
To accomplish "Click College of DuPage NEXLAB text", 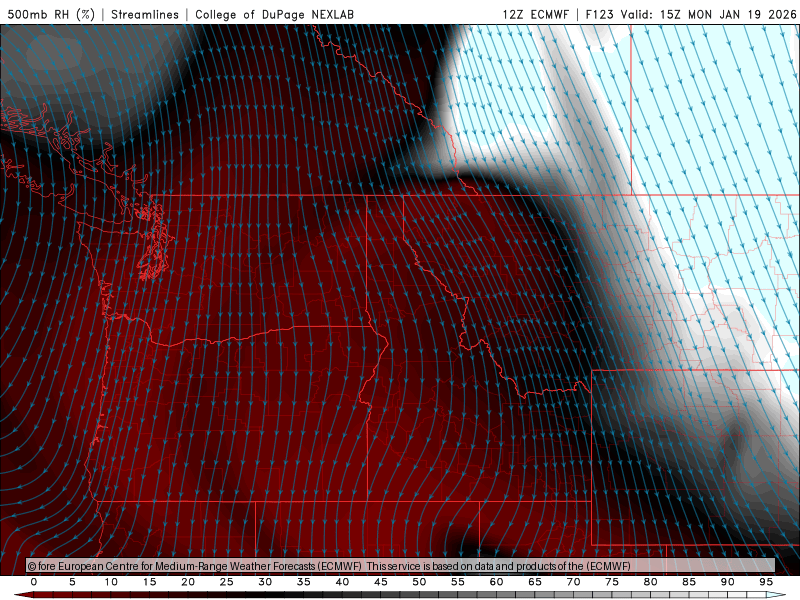I will [x=274, y=15].
